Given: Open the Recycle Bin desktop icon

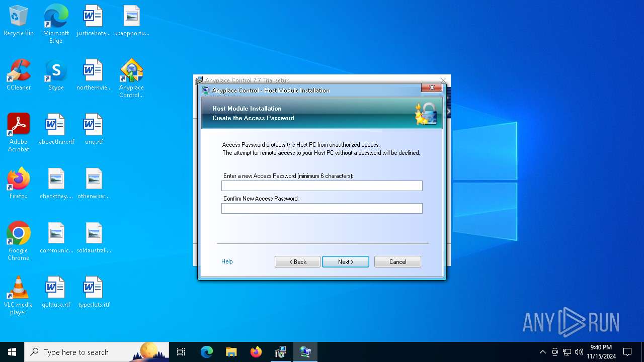Looking at the screenshot, I should (x=19, y=21).
